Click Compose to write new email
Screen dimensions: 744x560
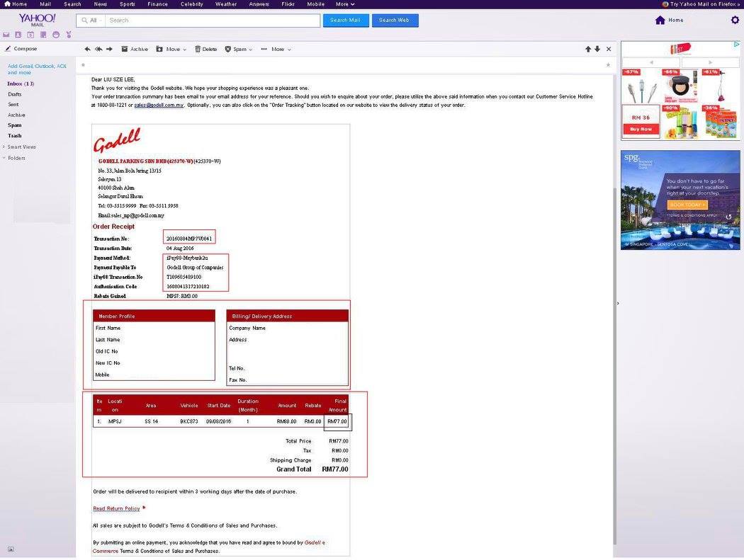pyautogui.click(x=21, y=48)
